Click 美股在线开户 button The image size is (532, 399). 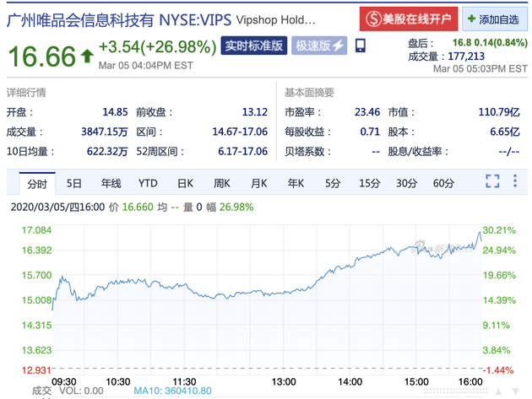pos(409,19)
